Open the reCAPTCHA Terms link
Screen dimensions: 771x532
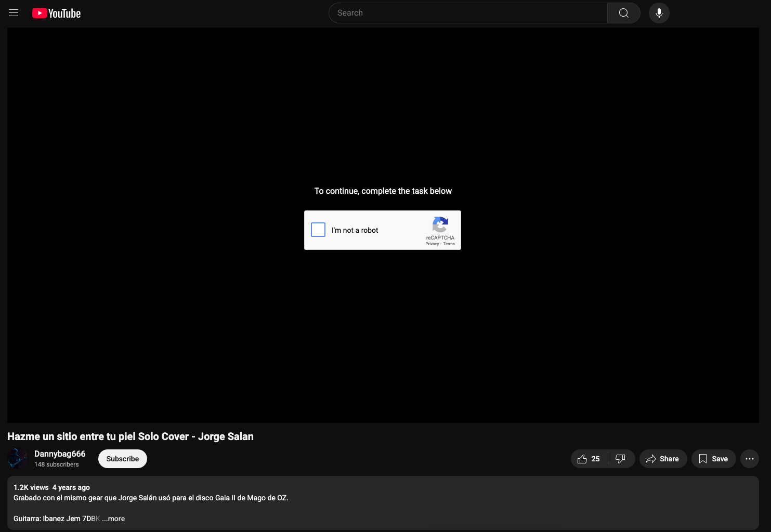449,244
